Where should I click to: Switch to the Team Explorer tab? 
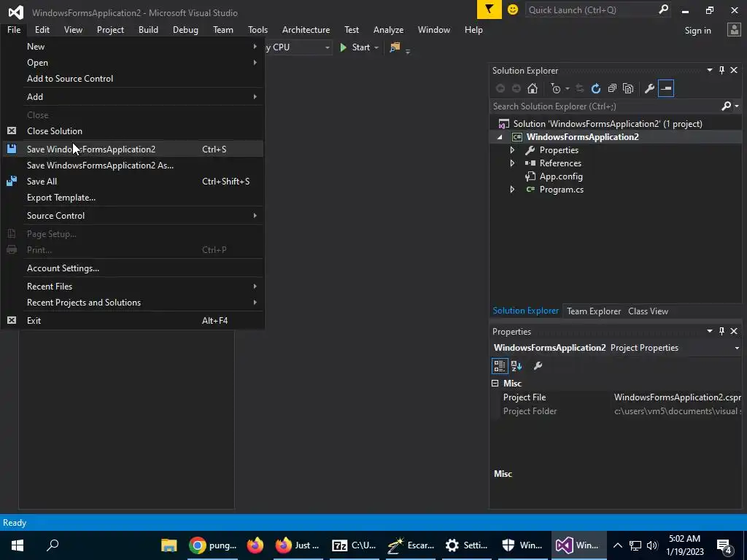(x=594, y=311)
